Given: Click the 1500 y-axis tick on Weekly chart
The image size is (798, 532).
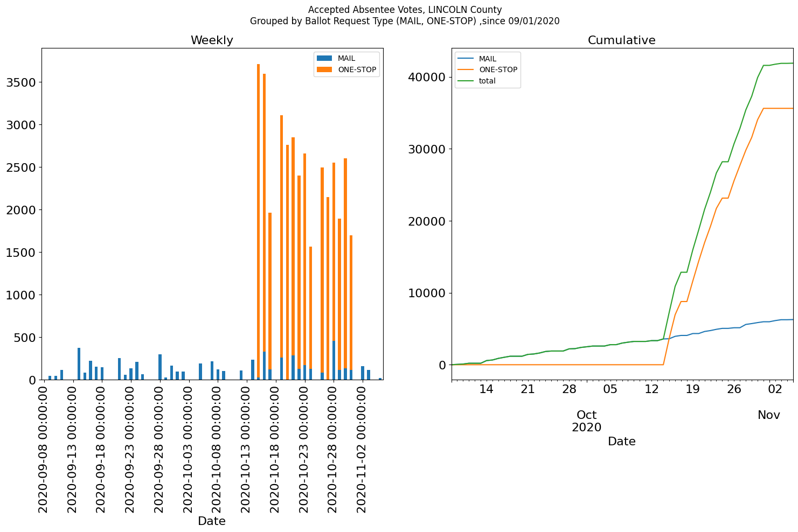Looking at the screenshot, I should [x=20, y=253].
